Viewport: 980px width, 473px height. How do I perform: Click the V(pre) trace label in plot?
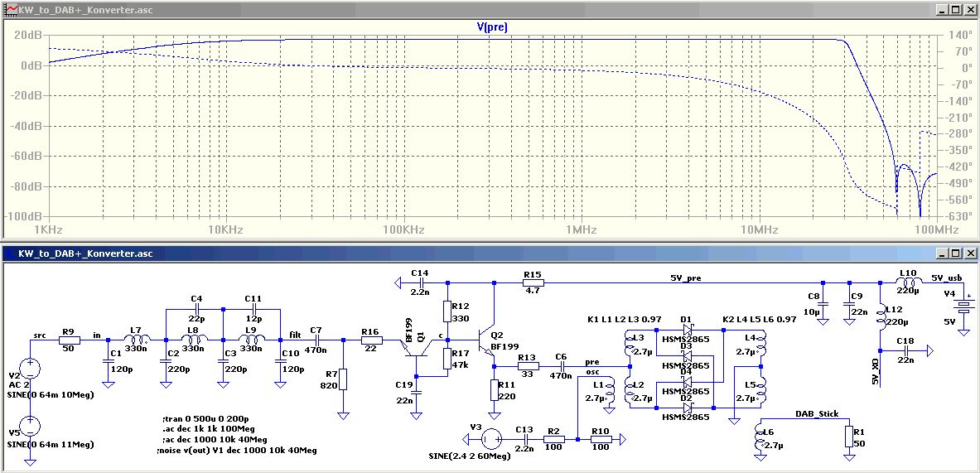[492, 27]
